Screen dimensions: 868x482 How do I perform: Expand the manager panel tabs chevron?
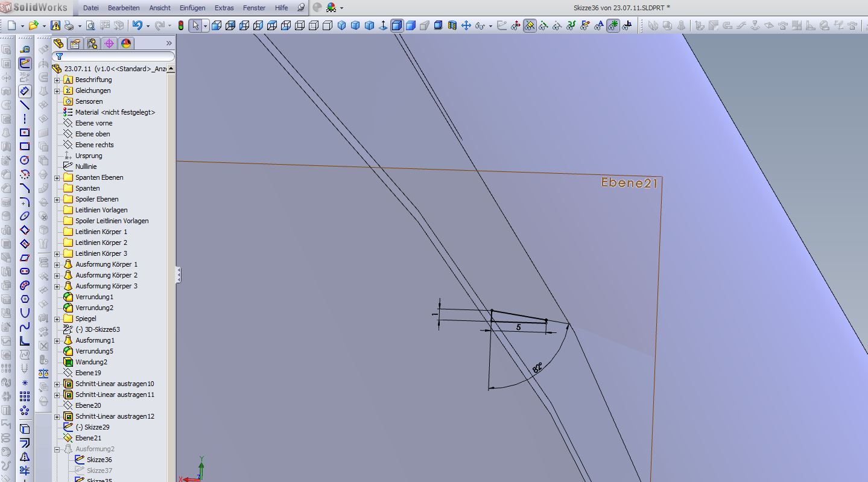coord(169,43)
